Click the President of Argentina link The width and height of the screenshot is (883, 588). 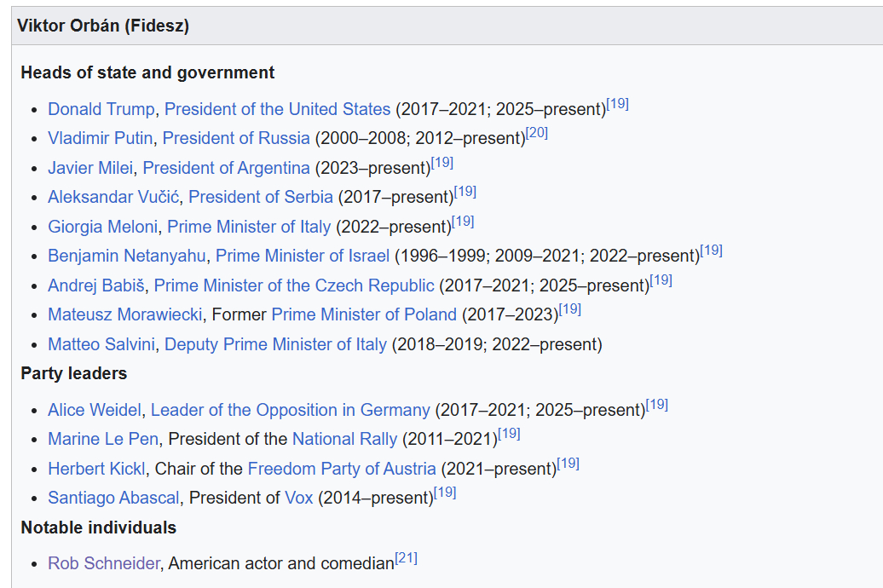pos(226,168)
